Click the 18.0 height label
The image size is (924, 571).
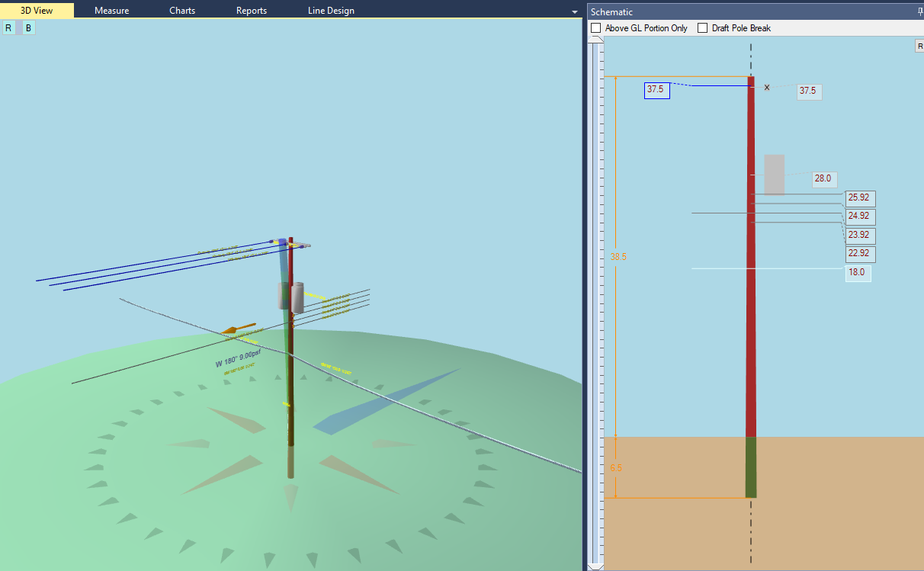pyautogui.click(x=858, y=273)
